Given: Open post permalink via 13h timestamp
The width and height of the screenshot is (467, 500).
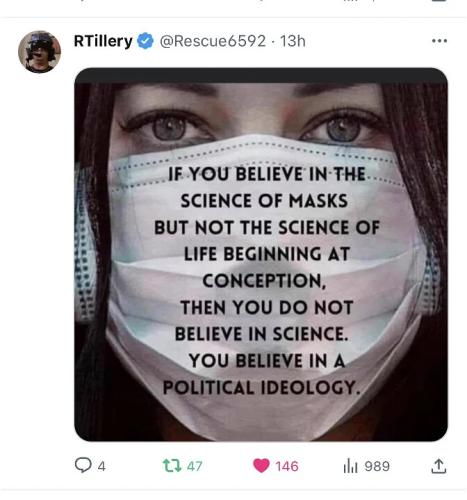Looking at the screenshot, I should coord(293,41).
